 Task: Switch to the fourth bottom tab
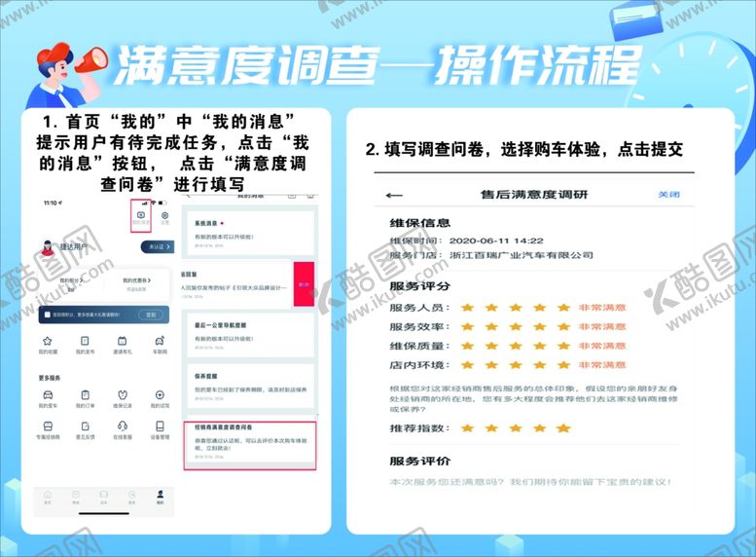pos(131,497)
